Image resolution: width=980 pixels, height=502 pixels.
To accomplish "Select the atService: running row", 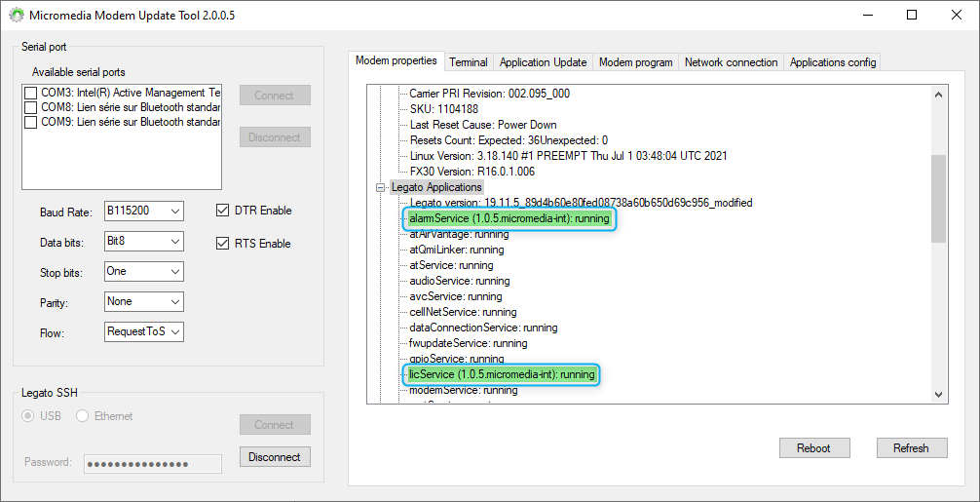I will click(451, 265).
